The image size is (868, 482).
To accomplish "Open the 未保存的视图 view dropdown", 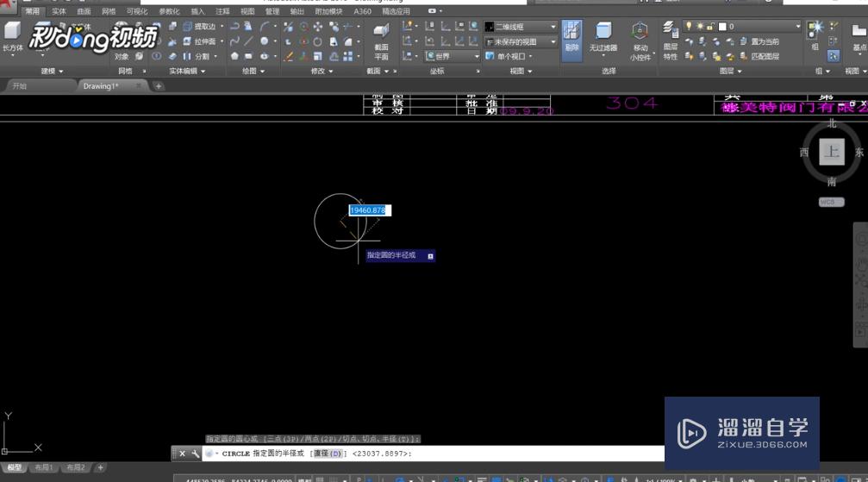I will (521, 41).
